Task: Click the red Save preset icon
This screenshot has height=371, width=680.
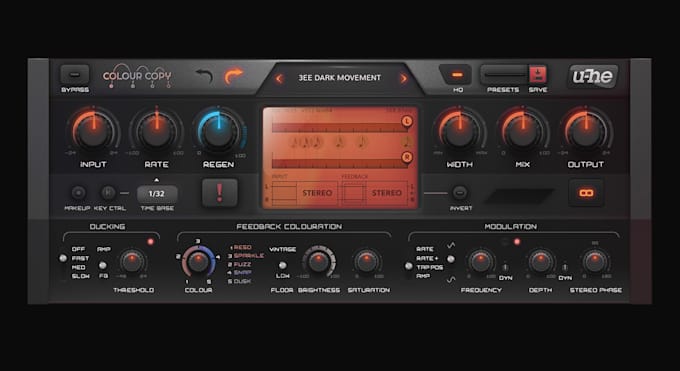Action: [538, 74]
